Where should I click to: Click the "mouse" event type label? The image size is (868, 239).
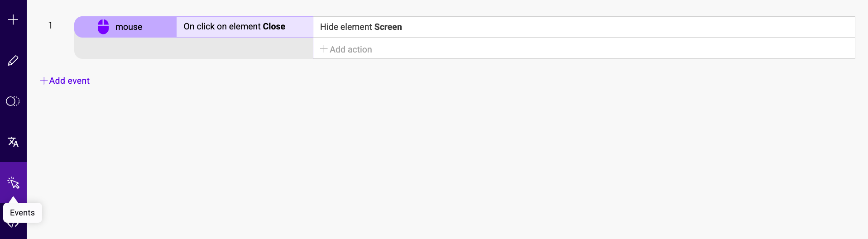point(129,27)
